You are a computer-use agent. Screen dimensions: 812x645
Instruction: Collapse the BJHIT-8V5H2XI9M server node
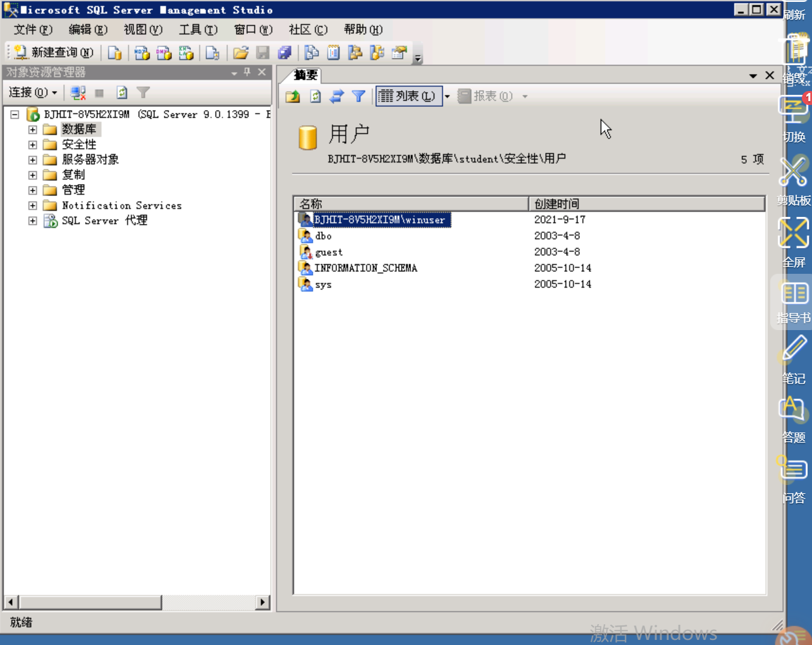coord(15,114)
